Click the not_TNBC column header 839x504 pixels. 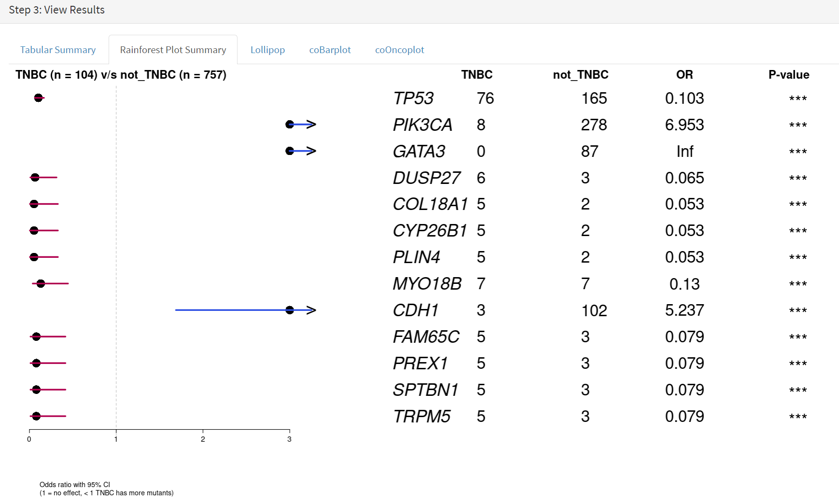click(581, 75)
